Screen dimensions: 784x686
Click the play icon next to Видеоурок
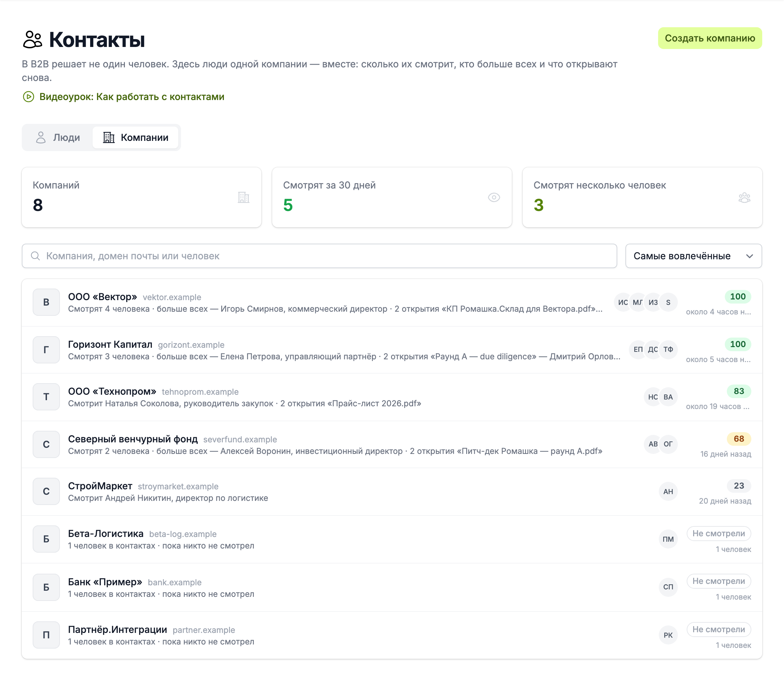(28, 97)
